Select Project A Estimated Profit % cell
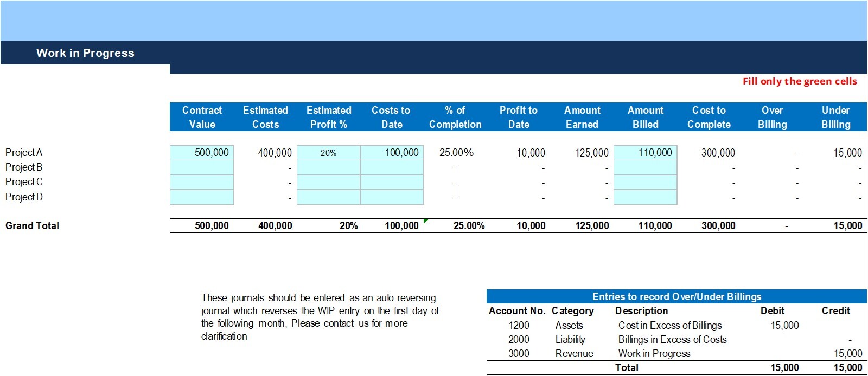Viewport: 868px width, 376px height. click(x=329, y=153)
